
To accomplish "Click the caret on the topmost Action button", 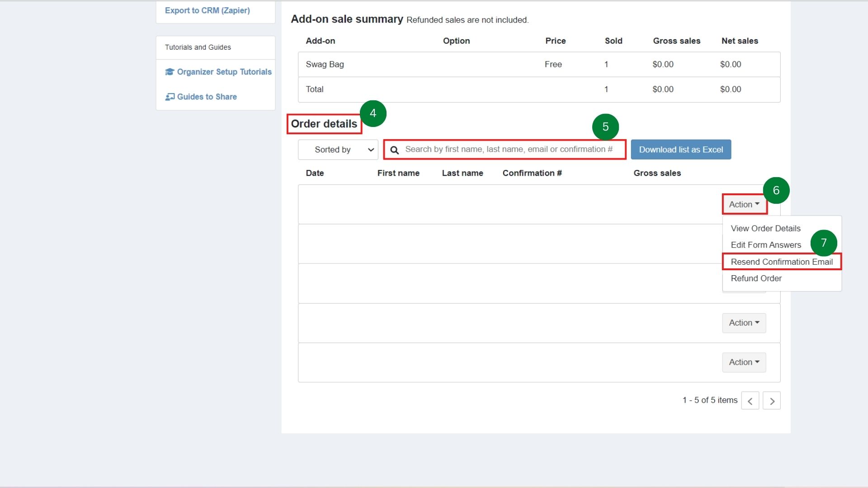I will coord(758,204).
